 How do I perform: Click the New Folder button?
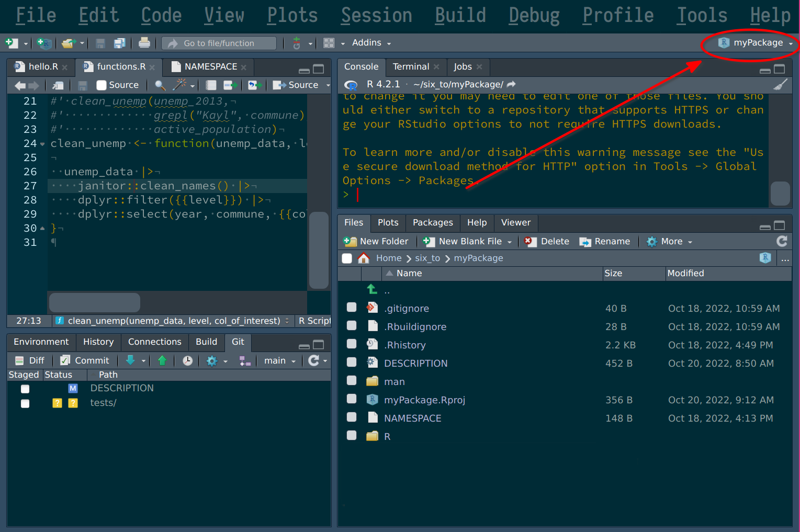[x=376, y=241]
